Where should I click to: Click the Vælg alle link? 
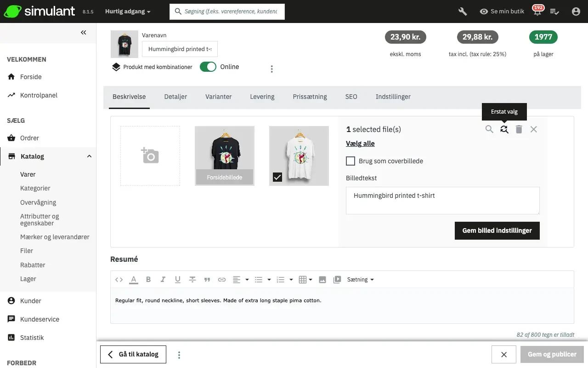tap(360, 144)
